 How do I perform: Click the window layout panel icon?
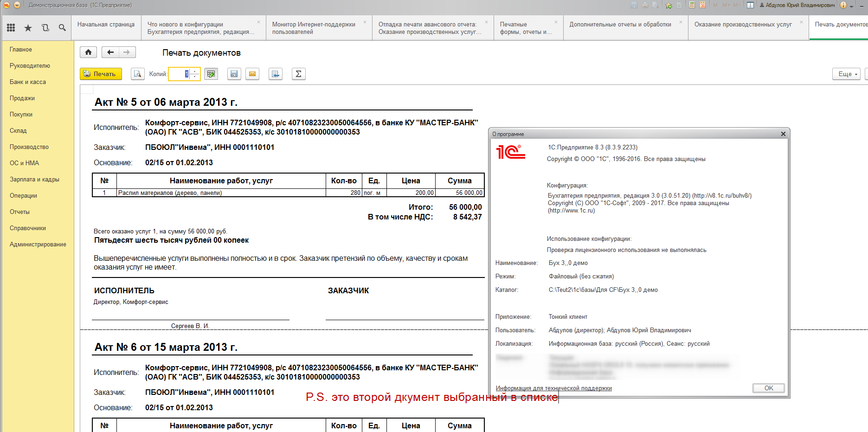click(x=750, y=5)
